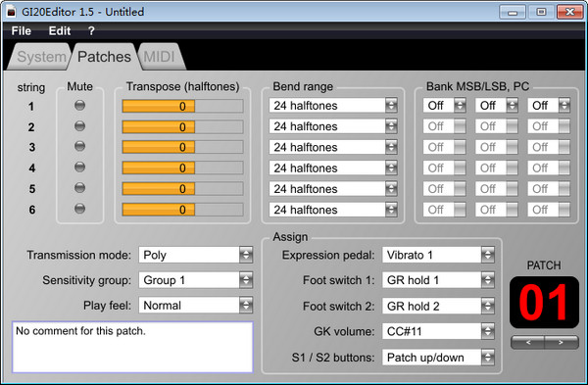
Task: Minimize the GI20Editor window
Action: tap(513, 13)
